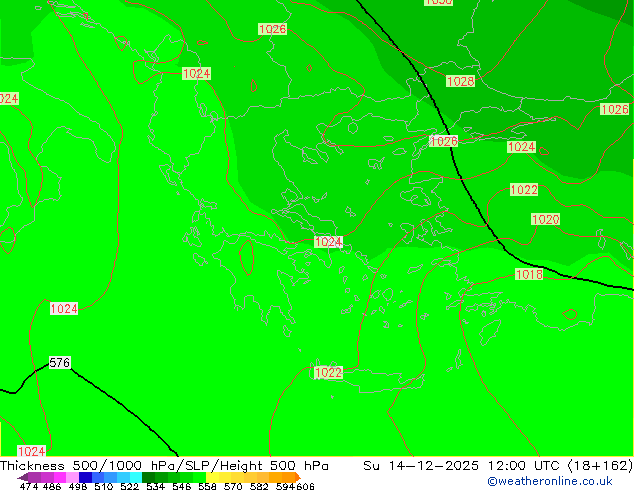The height and width of the screenshot is (490, 634).
Task: Click the legend value 570
Action: [233, 486]
